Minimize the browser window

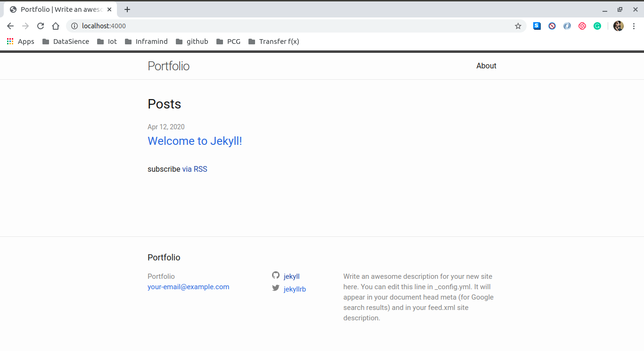[605, 9]
